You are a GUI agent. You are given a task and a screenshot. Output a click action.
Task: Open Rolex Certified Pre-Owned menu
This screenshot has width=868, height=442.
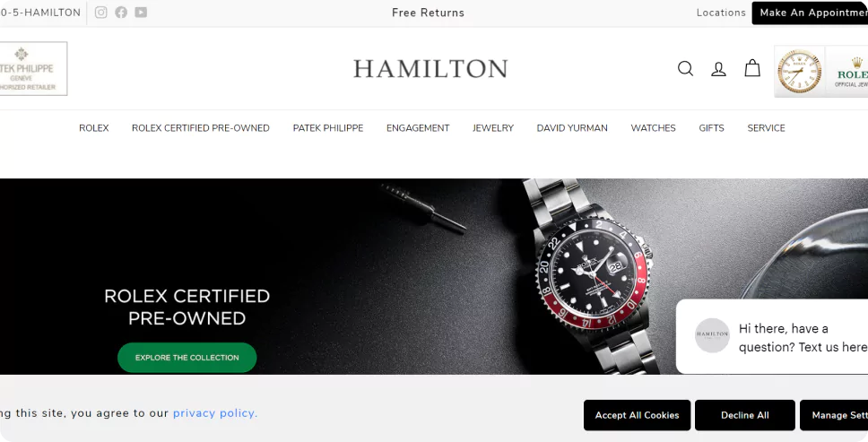click(x=200, y=128)
